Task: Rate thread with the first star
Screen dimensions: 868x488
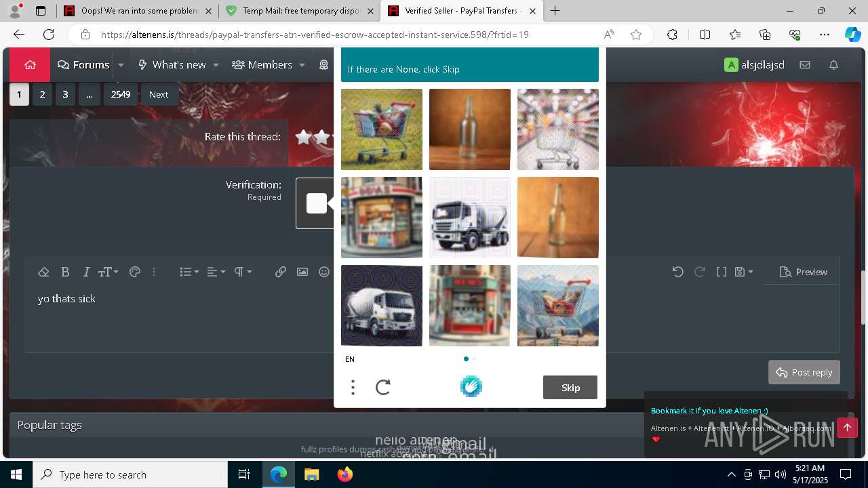Action: click(x=304, y=137)
